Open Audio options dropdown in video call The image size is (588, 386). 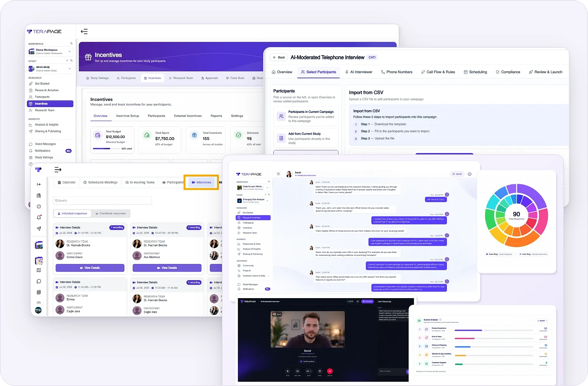point(309,371)
